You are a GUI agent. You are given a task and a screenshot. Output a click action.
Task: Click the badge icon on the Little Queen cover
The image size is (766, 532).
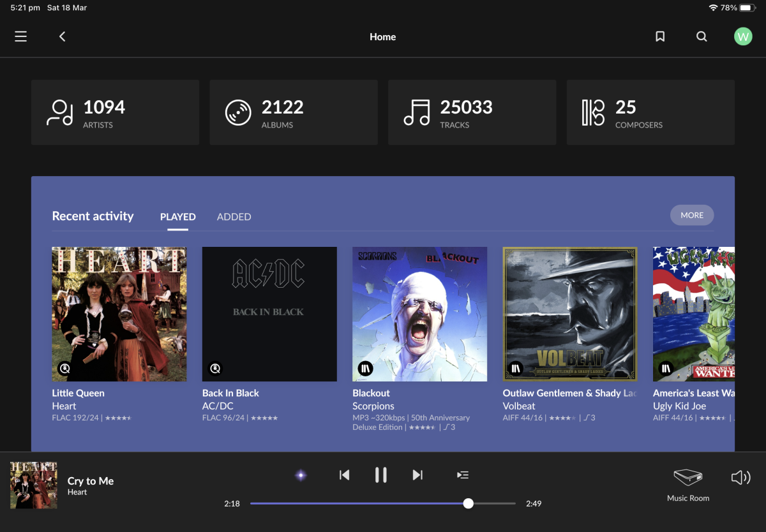click(64, 368)
